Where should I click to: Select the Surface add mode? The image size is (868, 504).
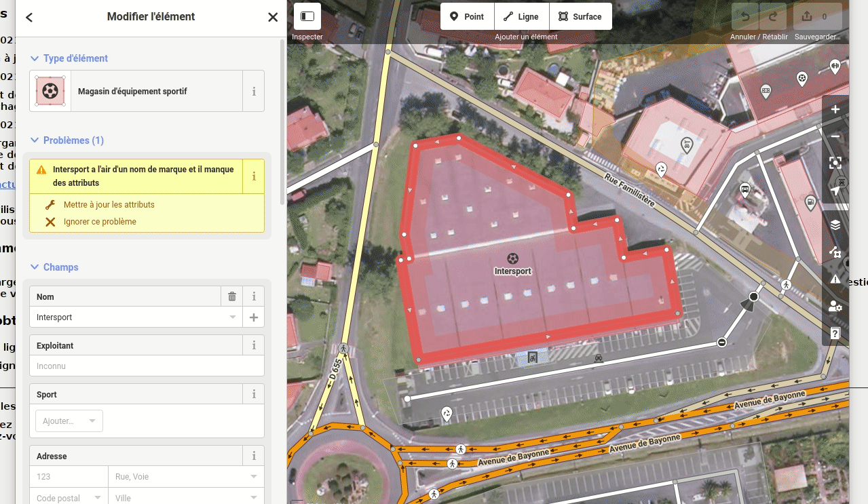pos(580,16)
